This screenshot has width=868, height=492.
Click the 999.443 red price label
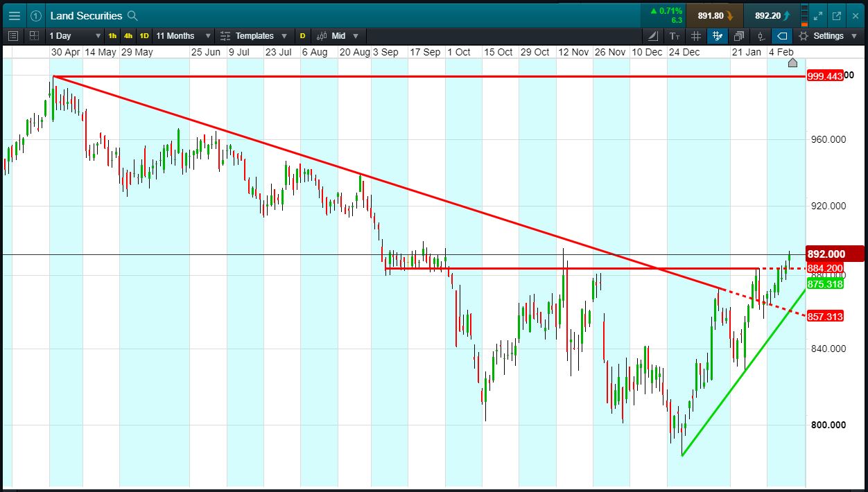click(825, 76)
